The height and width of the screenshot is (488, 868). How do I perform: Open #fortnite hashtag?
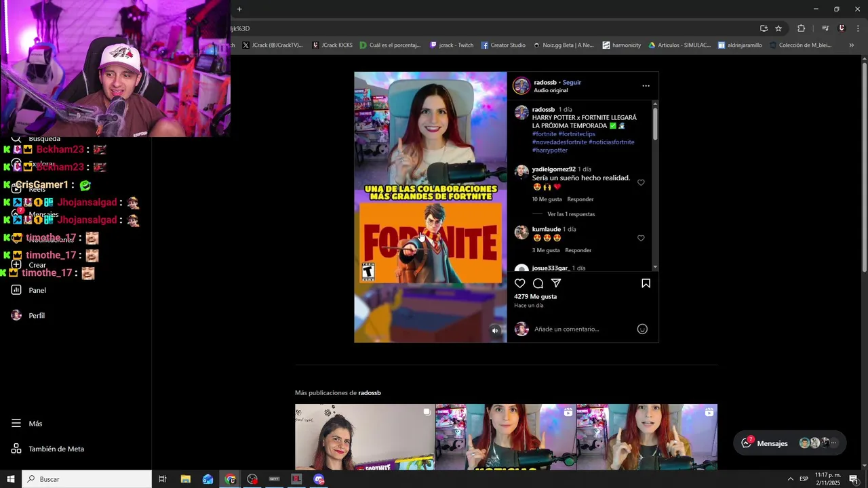click(x=544, y=134)
